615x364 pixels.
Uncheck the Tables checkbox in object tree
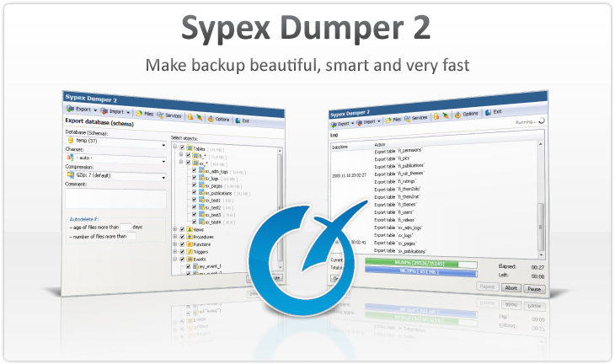pos(182,147)
